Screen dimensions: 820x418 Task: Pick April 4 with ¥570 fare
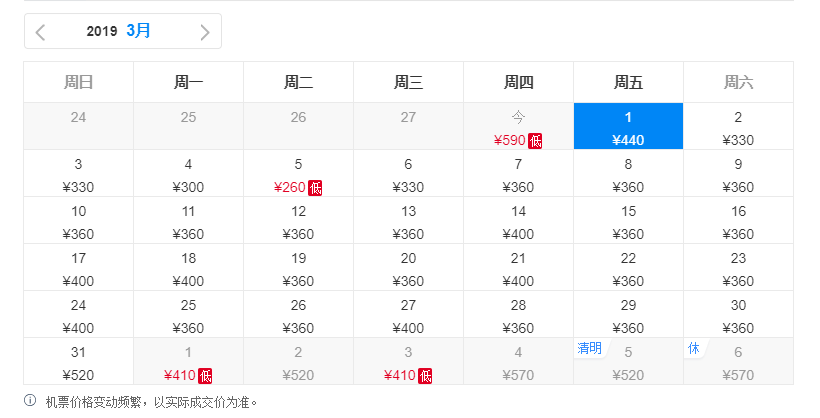(x=518, y=361)
